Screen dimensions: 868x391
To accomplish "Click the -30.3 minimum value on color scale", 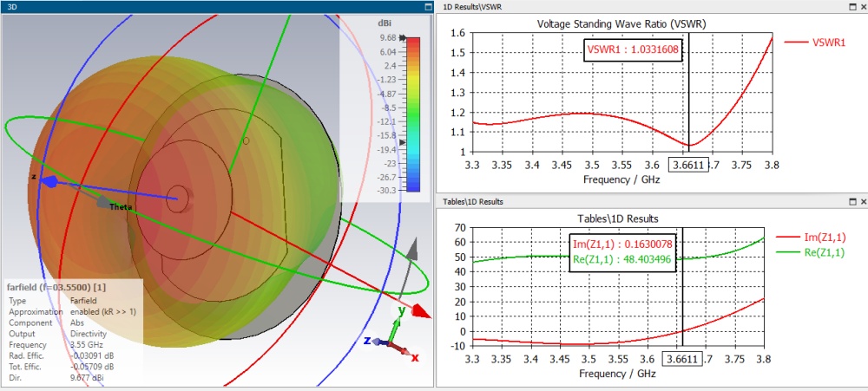I will coord(386,190).
